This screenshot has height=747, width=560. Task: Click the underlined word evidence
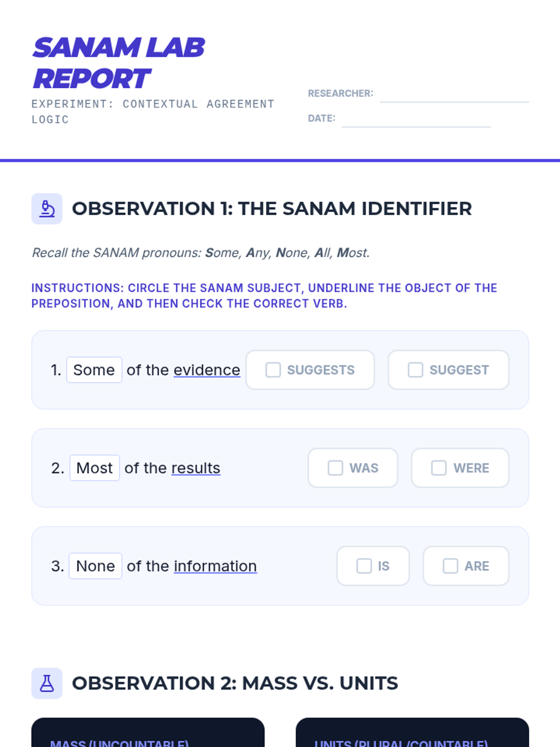[207, 370]
